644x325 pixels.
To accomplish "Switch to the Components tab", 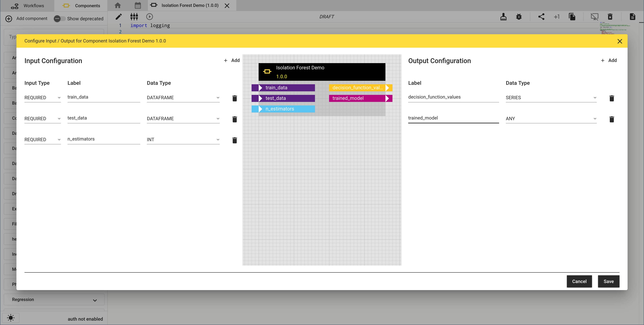I will point(81,6).
